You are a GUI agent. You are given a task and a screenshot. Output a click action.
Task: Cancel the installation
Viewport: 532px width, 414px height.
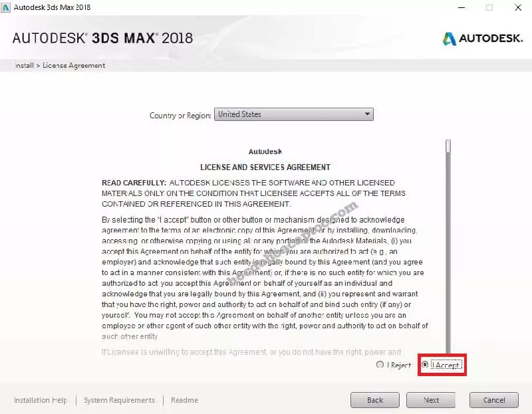[494, 400]
